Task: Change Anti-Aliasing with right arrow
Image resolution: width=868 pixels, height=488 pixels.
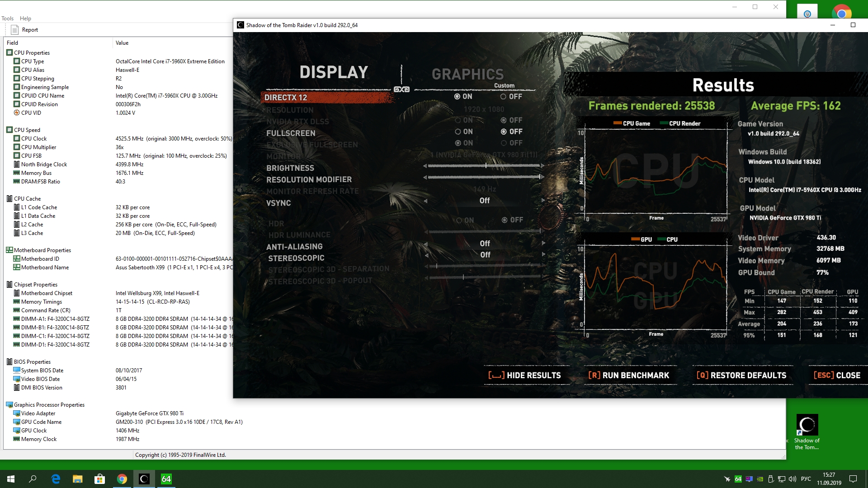Action: (x=543, y=243)
